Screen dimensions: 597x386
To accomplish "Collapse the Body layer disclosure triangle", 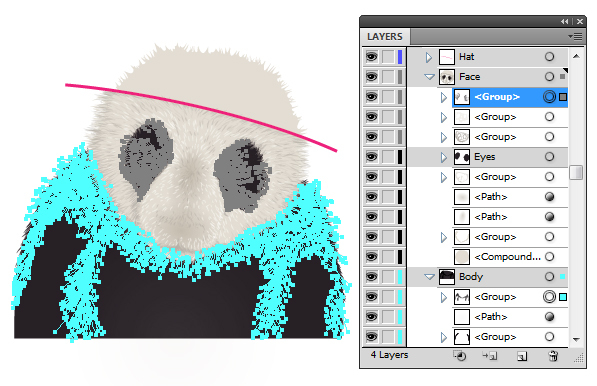I will coord(429,277).
